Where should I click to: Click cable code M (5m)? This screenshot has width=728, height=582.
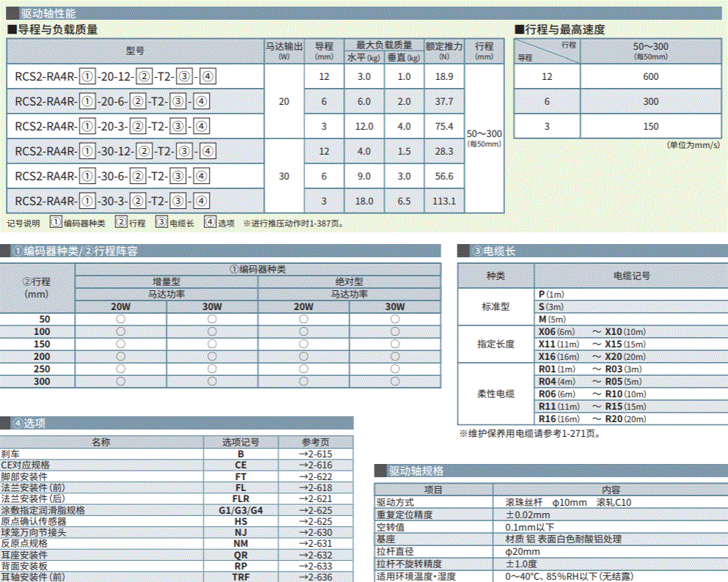tap(552, 320)
